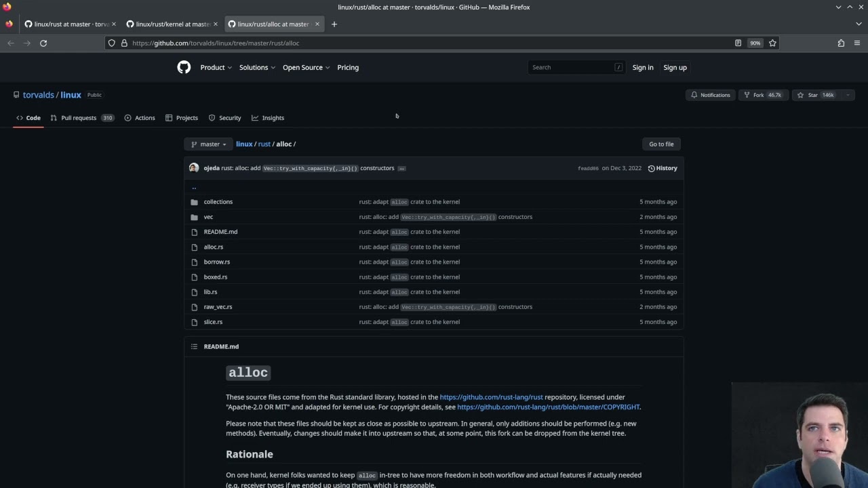868x488 pixels.
Task: Open the Extensions puzzle icon
Action: (841, 43)
